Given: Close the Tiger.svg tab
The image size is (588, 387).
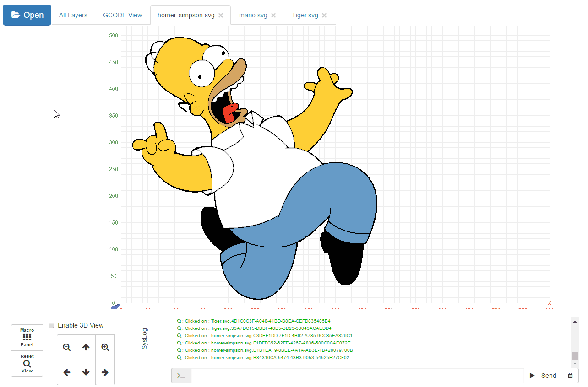Looking at the screenshot, I should click(324, 16).
